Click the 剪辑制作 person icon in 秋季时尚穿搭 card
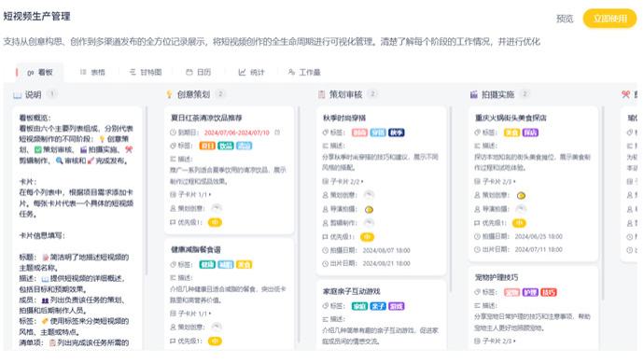The image size is (644, 363). pos(326,223)
